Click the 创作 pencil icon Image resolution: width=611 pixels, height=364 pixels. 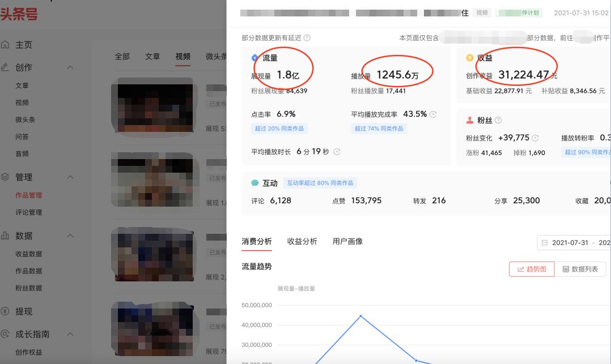click(5, 67)
